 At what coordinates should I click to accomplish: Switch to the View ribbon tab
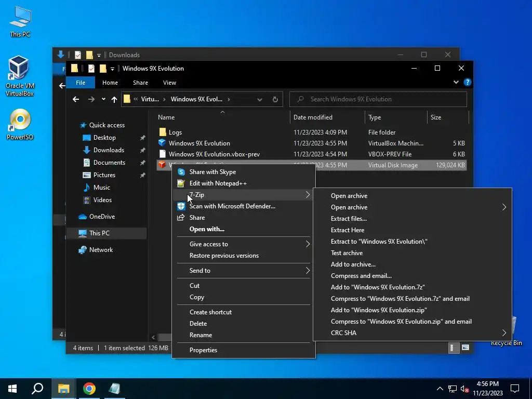coord(169,83)
